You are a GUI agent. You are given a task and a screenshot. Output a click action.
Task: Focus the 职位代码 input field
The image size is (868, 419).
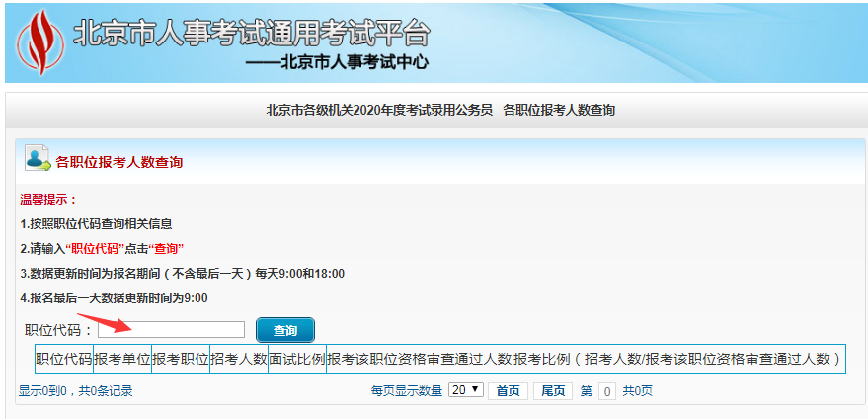click(x=171, y=330)
